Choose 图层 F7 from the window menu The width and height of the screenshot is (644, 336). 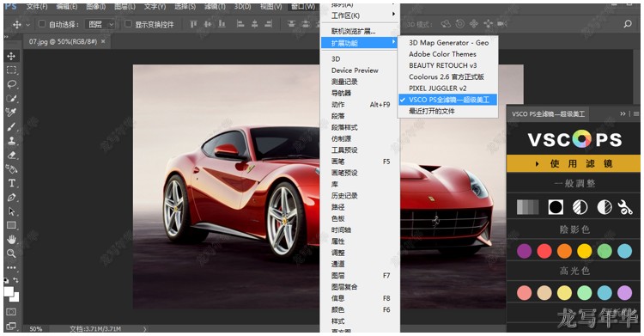pyautogui.click(x=360, y=276)
